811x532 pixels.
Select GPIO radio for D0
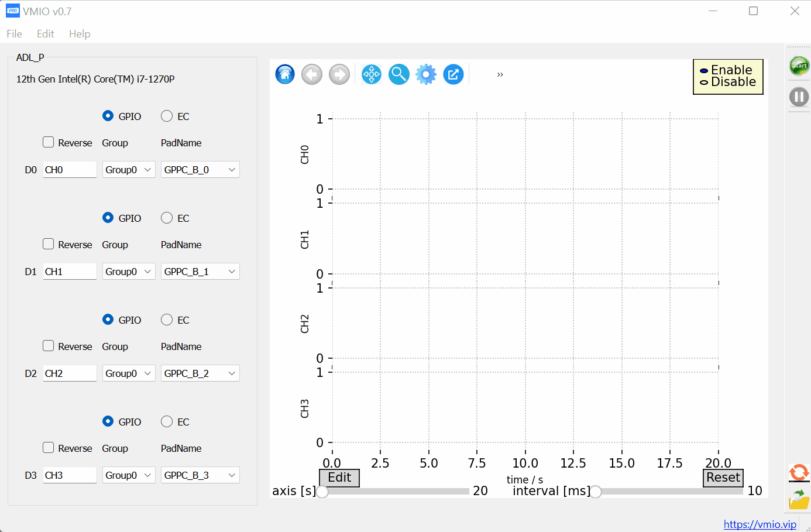tap(108, 116)
